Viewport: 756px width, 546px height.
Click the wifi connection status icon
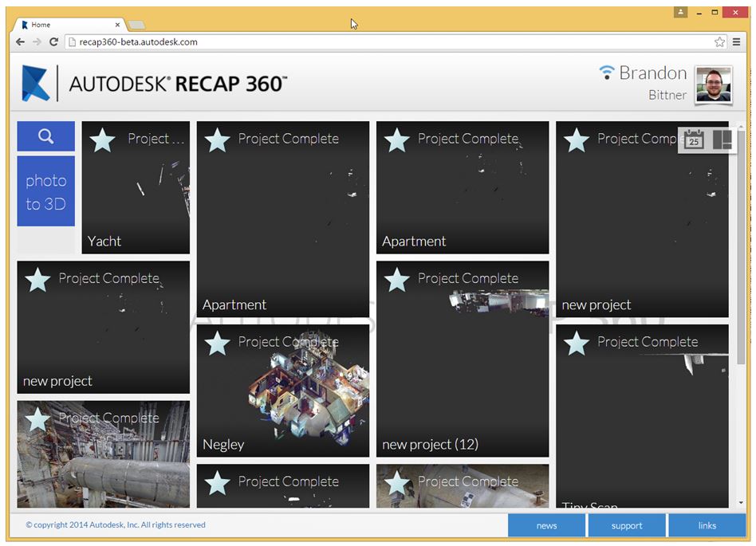607,73
